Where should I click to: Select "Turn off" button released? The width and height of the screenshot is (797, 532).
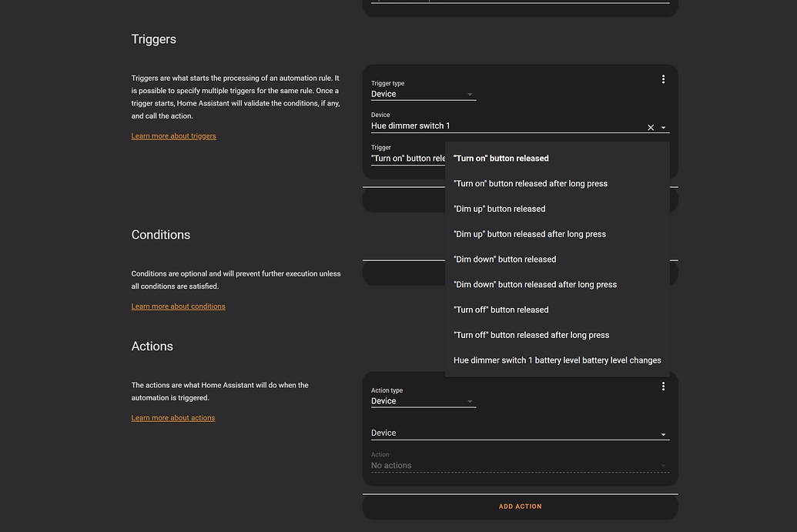click(501, 310)
